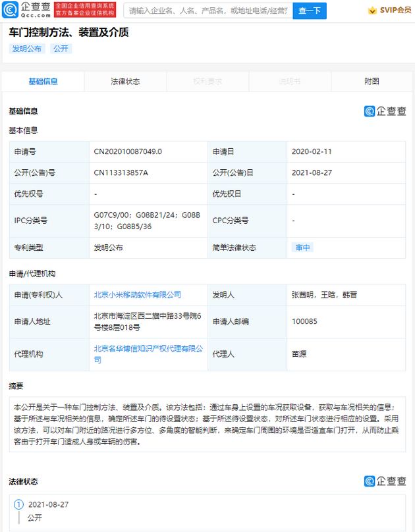Select applicant postcode 100085
This screenshot has height=532, width=415.
[x=304, y=321]
